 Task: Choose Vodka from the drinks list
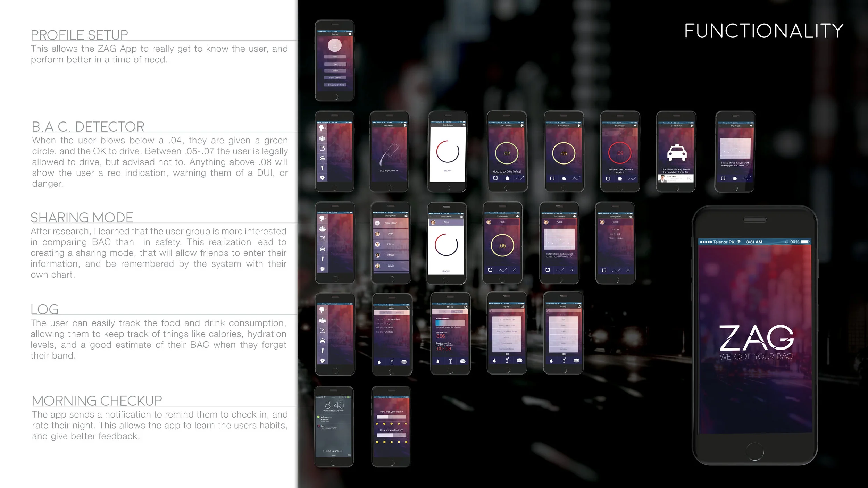point(564,331)
